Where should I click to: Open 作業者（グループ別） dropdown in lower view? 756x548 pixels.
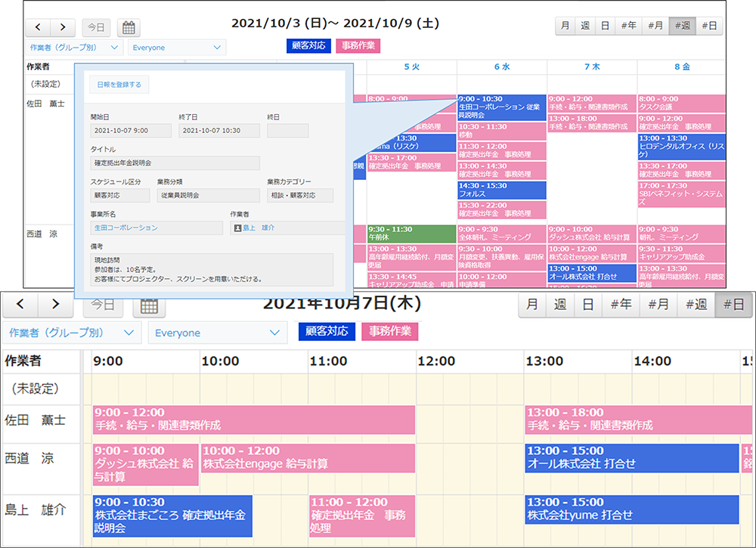click(x=72, y=333)
